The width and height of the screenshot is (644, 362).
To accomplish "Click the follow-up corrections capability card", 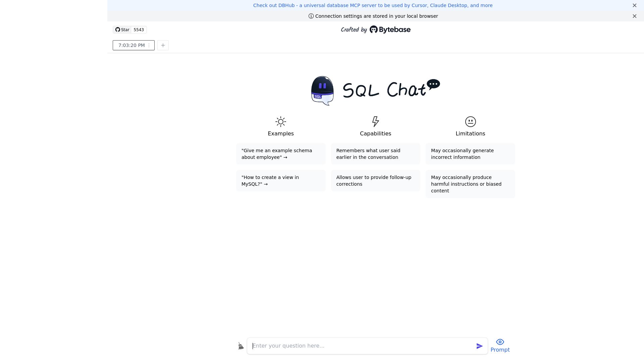I will point(375,181).
